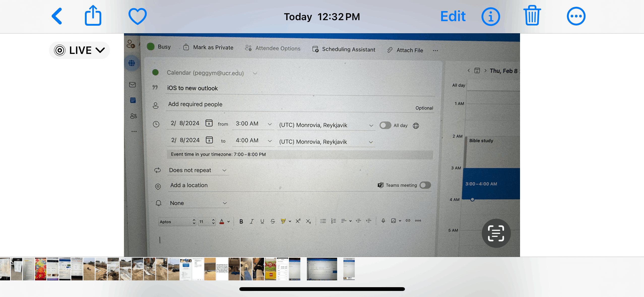Insert a bulleted list
Viewport: 644px width, 297px height.
[323, 221]
